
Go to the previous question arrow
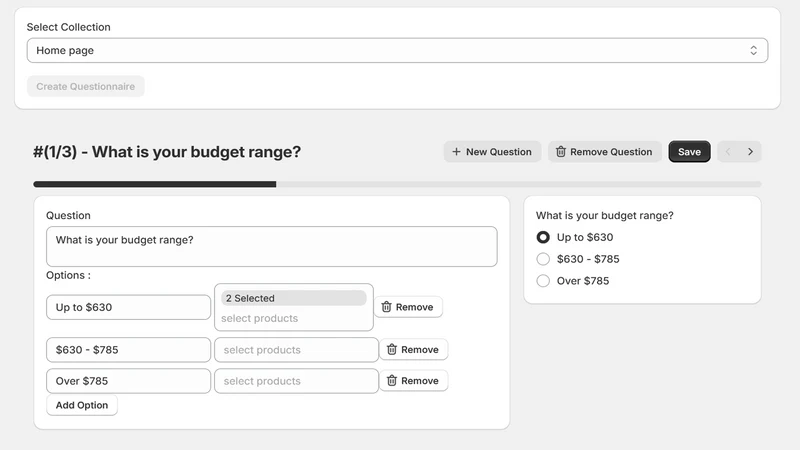[728, 152]
